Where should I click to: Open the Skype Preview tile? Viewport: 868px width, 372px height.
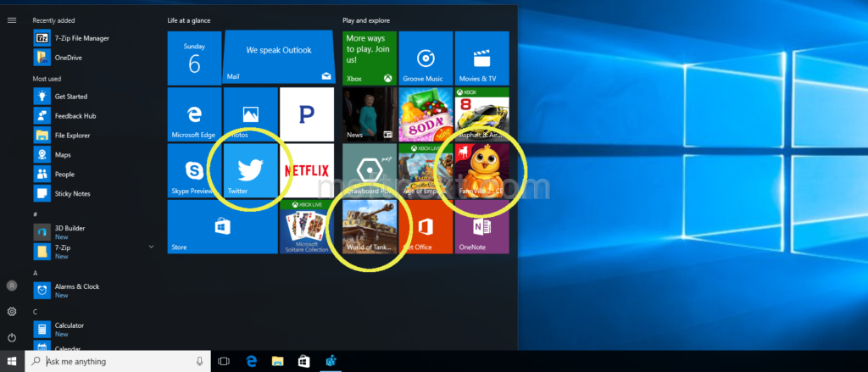click(194, 170)
